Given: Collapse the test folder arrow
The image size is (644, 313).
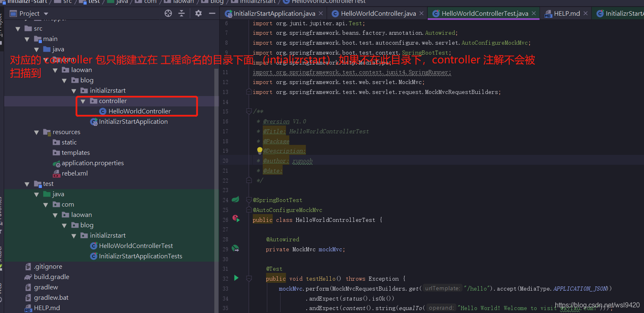Looking at the screenshot, I should point(27,184).
